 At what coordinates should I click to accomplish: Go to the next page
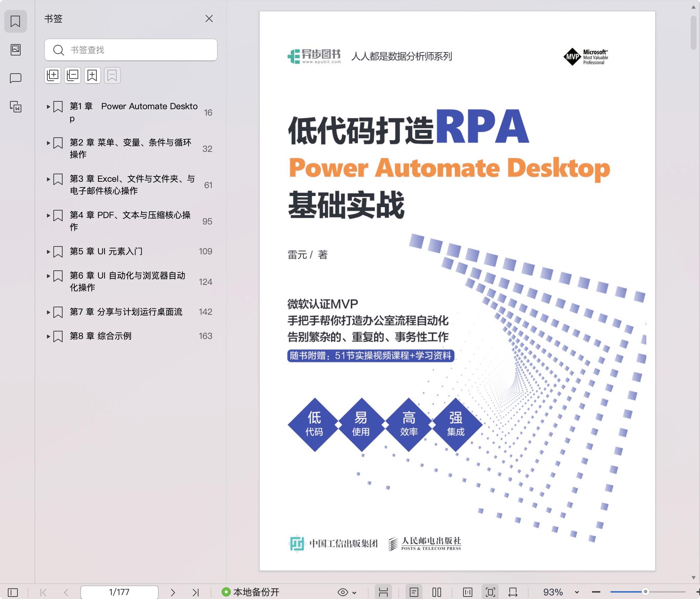coord(173,592)
